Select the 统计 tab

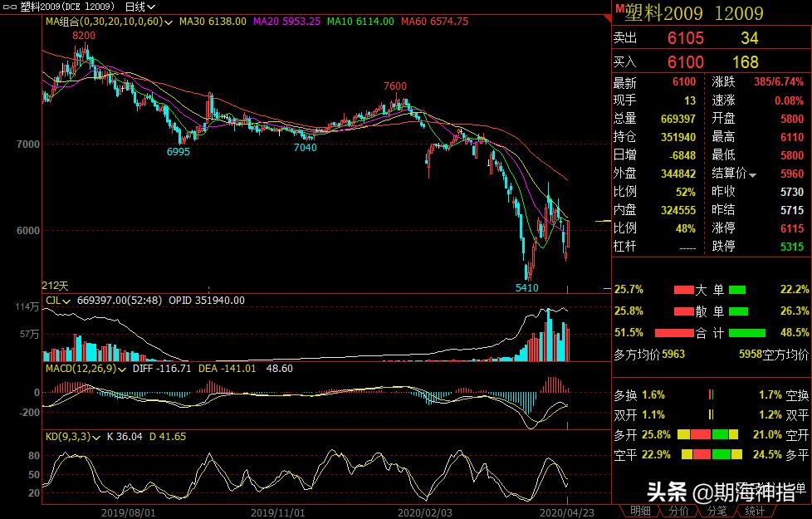(754, 511)
